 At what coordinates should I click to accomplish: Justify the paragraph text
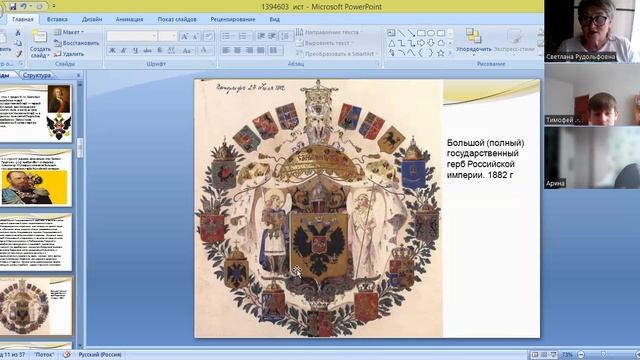[260, 50]
